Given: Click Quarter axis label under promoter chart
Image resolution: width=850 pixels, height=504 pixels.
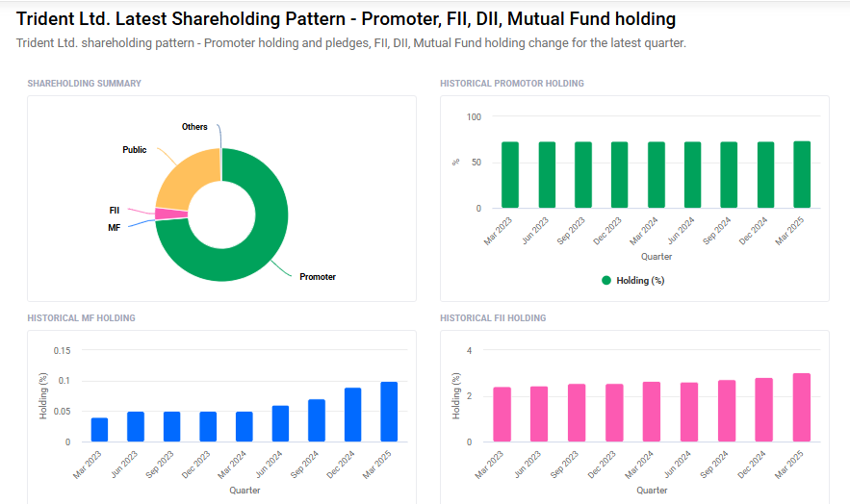Looking at the screenshot, I should tap(657, 257).
